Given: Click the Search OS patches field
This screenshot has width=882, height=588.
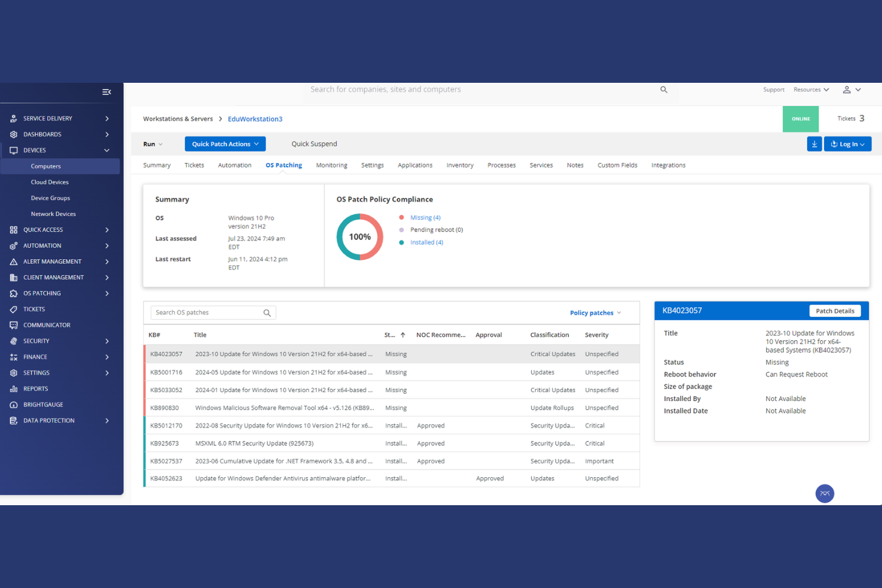Looking at the screenshot, I should pos(213,313).
